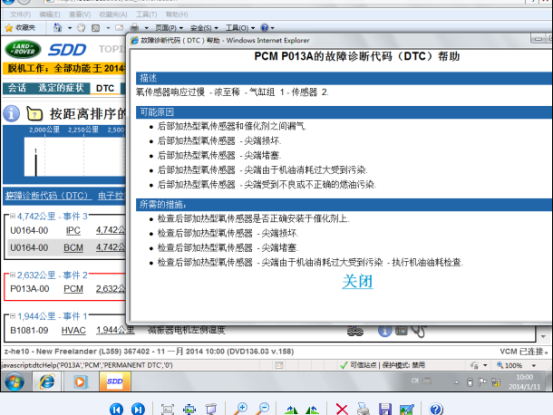Click the slideshow viewer icon

pos(211,409)
